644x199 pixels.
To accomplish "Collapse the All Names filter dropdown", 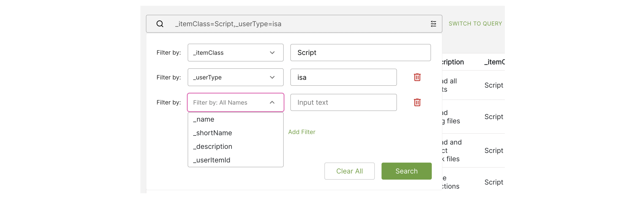I will [272, 103].
